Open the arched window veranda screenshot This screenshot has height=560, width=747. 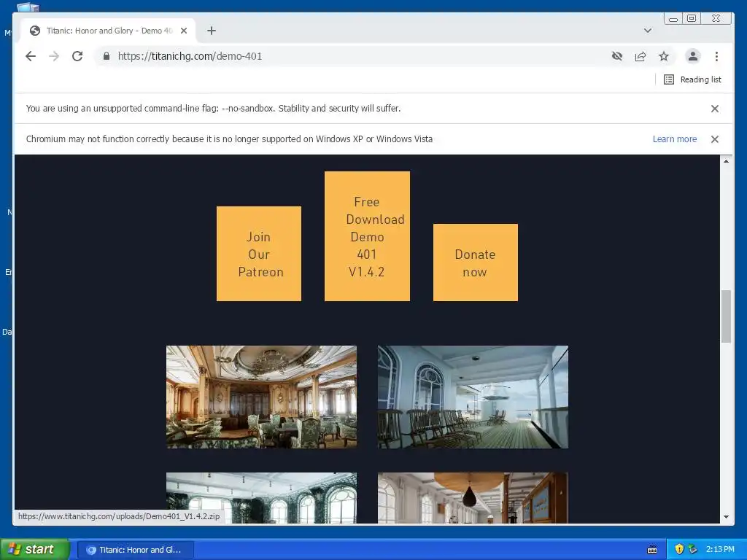pyautogui.click(x=262, y=497)
